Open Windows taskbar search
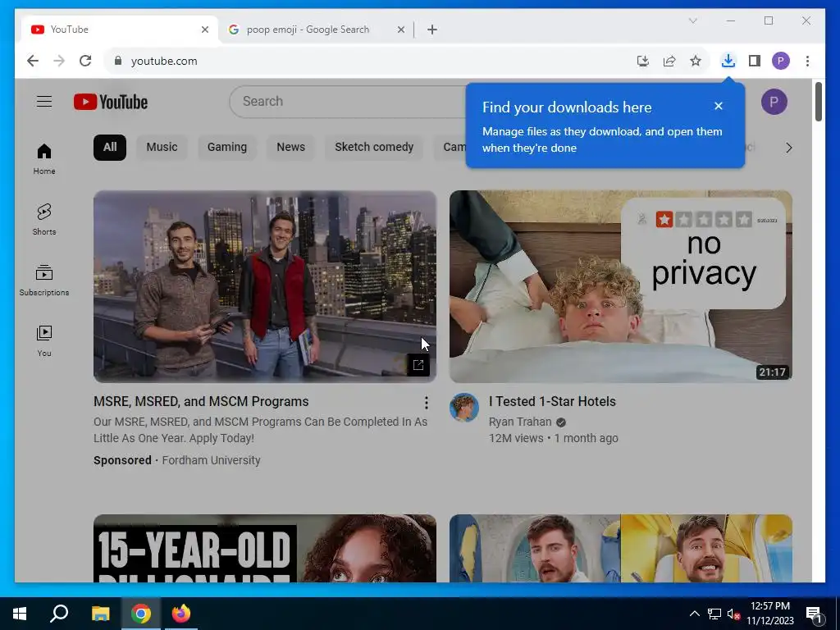The width and height of the screenshot is (840, 630). (59, 614)
